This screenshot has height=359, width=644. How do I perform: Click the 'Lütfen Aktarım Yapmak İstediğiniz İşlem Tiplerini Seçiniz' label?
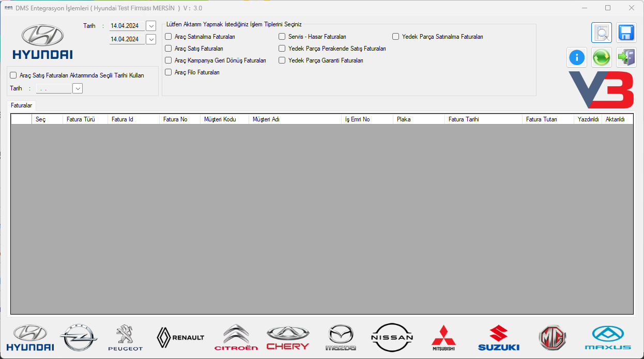[x=234, y=24]
